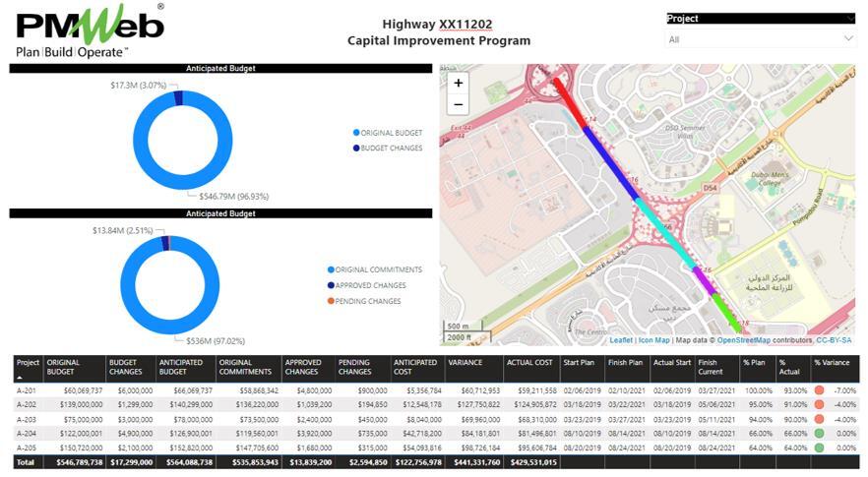The width and height of the screenshot is (868, 477).
Task: Sort table by Actual Cost column
Action: pyautogui.click(x=527, y=362)
